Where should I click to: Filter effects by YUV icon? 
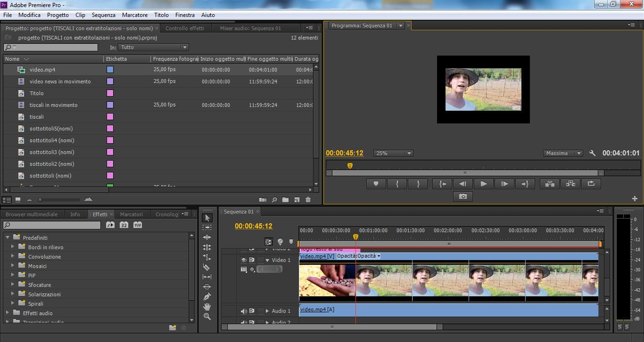click(x=138, y=225)
